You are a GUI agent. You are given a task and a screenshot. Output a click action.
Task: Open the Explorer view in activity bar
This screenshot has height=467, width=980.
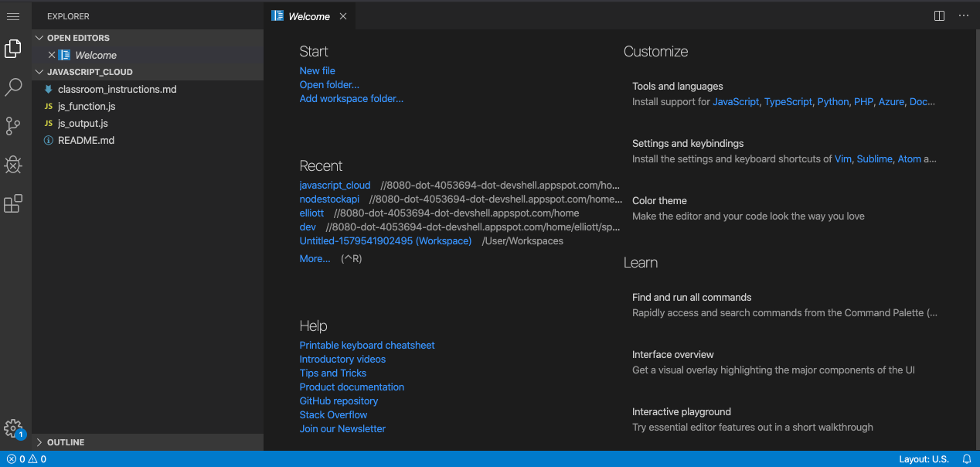point(13,49)
